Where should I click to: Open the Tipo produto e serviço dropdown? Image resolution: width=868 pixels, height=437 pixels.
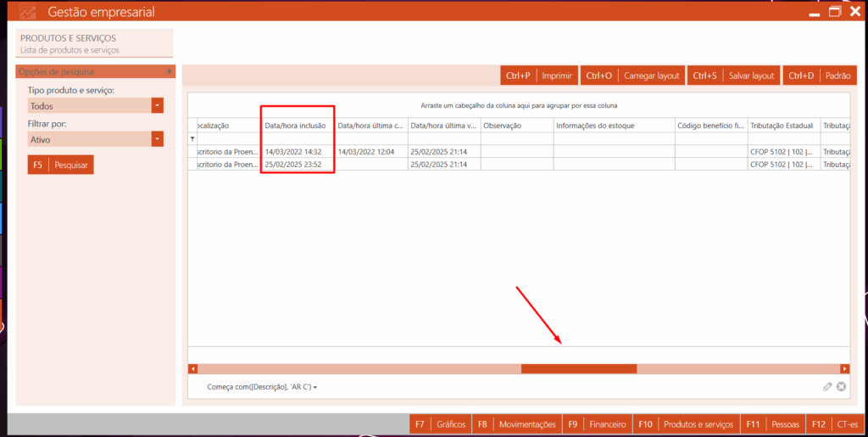coord(157,106)
